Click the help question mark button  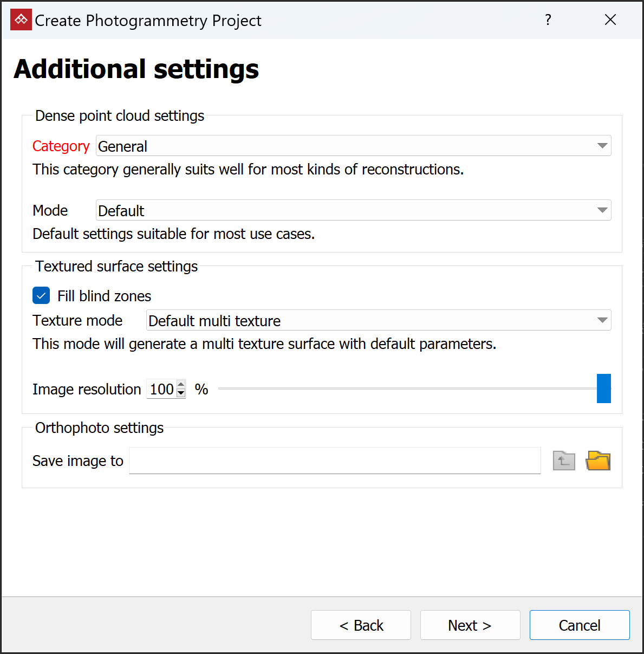click(x=548, y=20)
